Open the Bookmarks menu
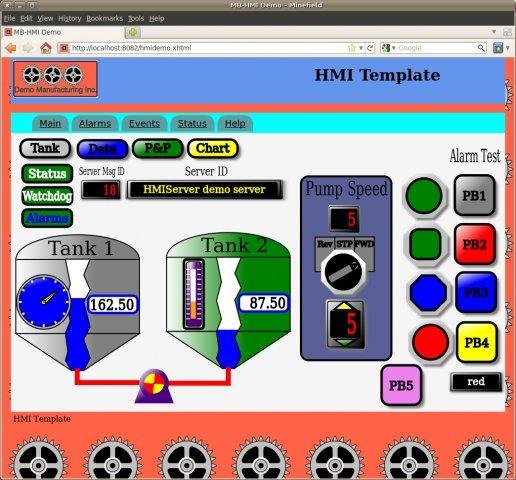 click(x=104, y=18)
